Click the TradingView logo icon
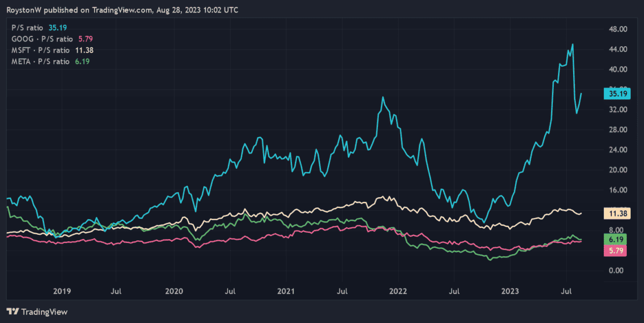The width and height of the screenshot is (644, 323). pyautogui.click(x=12, y=311)
